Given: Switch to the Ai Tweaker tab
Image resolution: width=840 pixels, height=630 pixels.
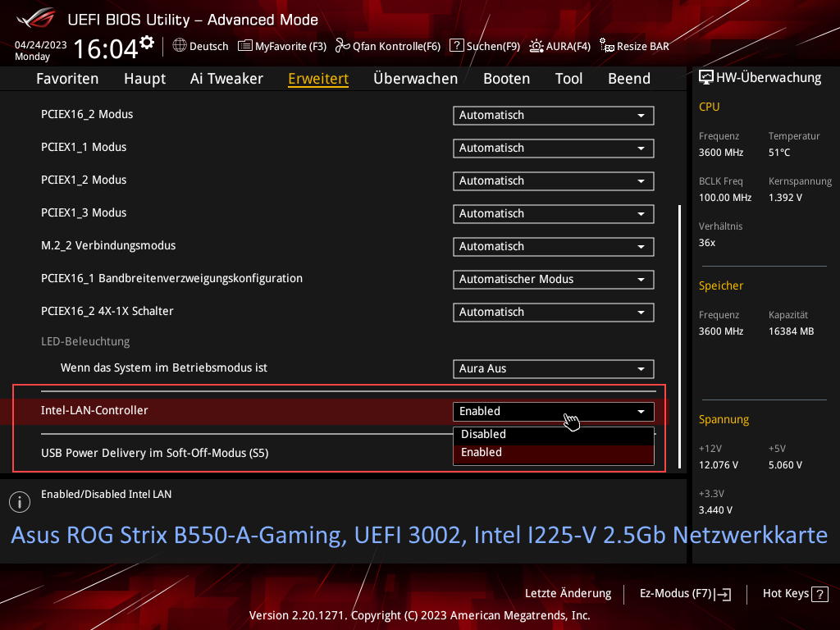Looking at the screenshot, I should (226, 78).
